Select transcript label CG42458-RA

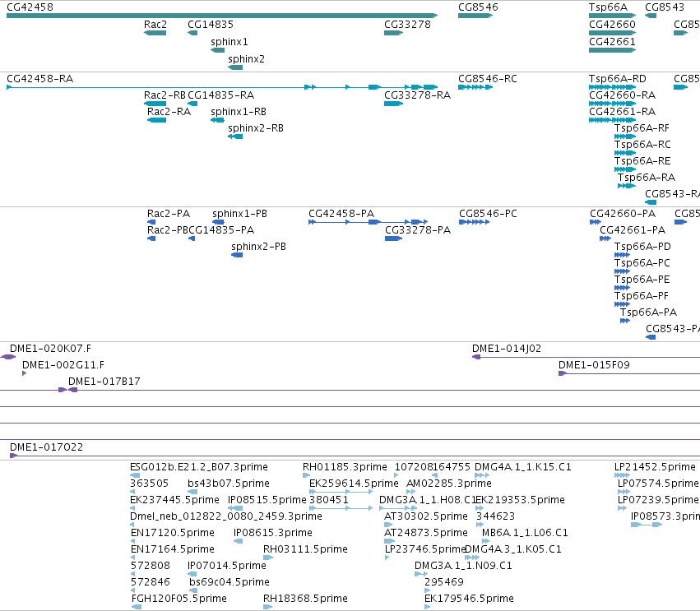click(39, 79)
